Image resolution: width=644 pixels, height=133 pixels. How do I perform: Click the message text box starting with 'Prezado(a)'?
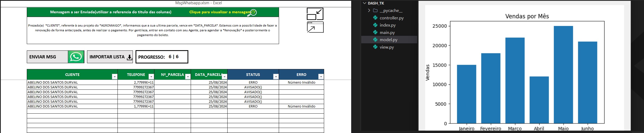point(153,30)
